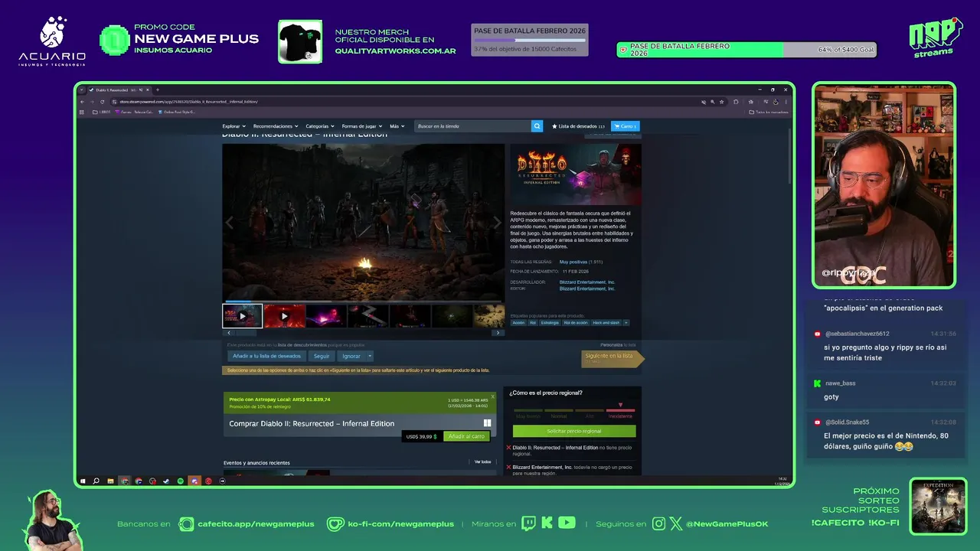
Task: Open browser extensions puzzle icon
Action: (736, 102)
